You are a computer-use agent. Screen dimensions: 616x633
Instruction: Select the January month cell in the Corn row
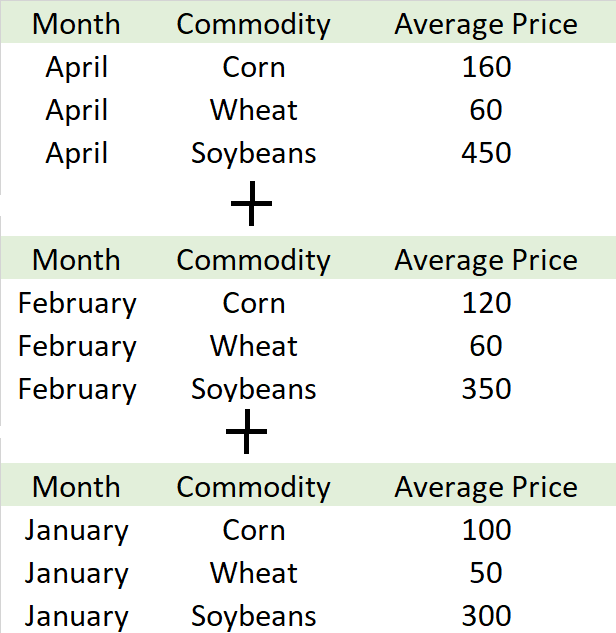pyautogui.click(x=76, y=530)
